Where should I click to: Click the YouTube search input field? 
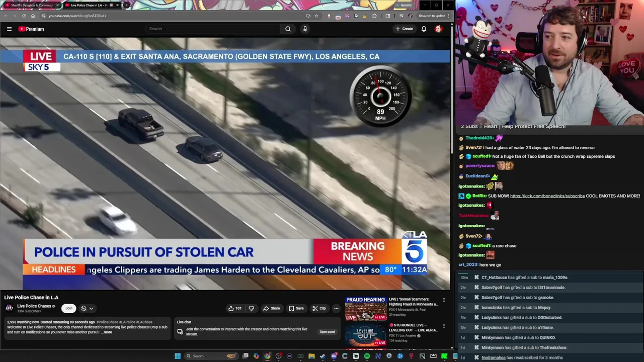213,29
